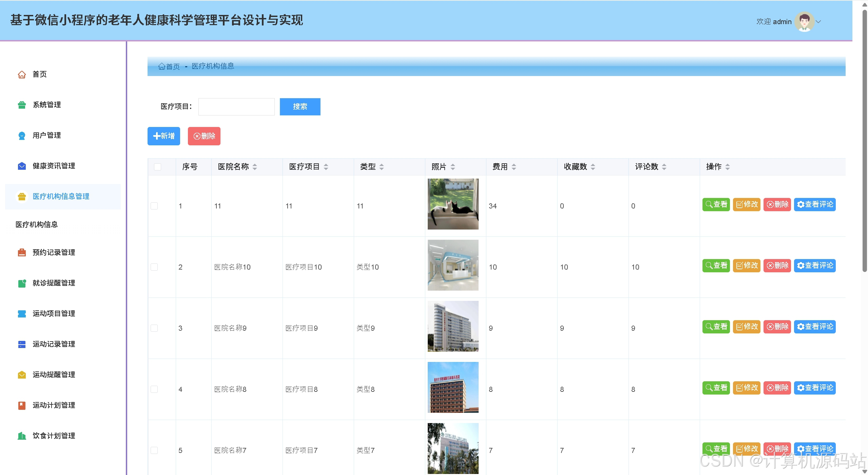868x475 pixels.
Task: Click the 搜索 button
Action: point(300,107)
